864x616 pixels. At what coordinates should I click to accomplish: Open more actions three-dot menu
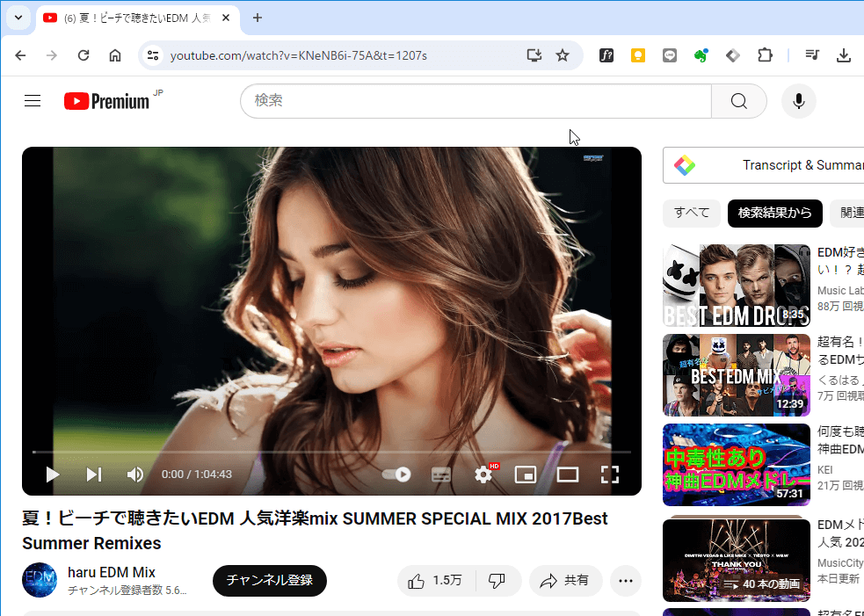[625, 581]
